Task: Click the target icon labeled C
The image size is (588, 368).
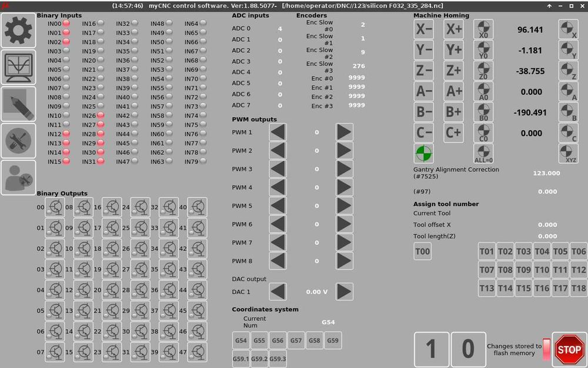Action: 568,132
